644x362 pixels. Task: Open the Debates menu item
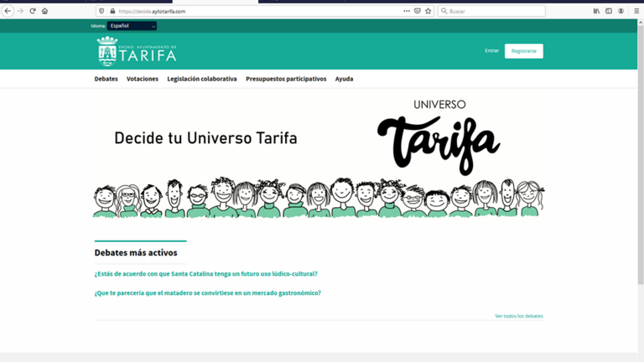(x=106, y=79)
